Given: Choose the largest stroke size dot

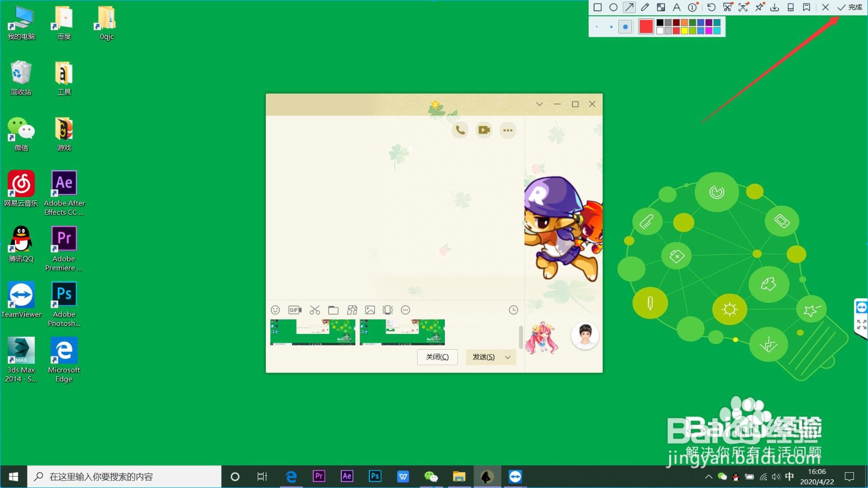Looking at the screenshot, I should (x=626, y=27).
